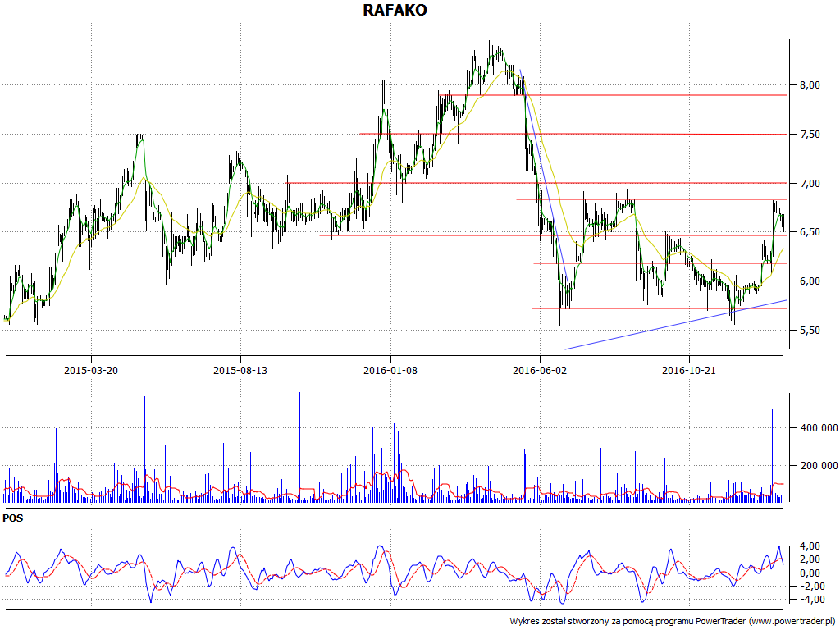
Task: Click the 2,00 oscillator axis label
Action: point(810,559)
